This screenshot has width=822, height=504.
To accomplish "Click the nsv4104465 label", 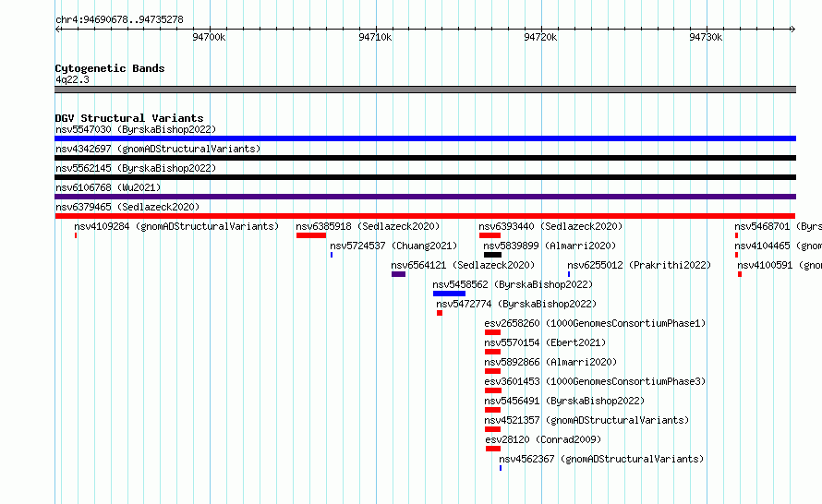I will (778, 246).
